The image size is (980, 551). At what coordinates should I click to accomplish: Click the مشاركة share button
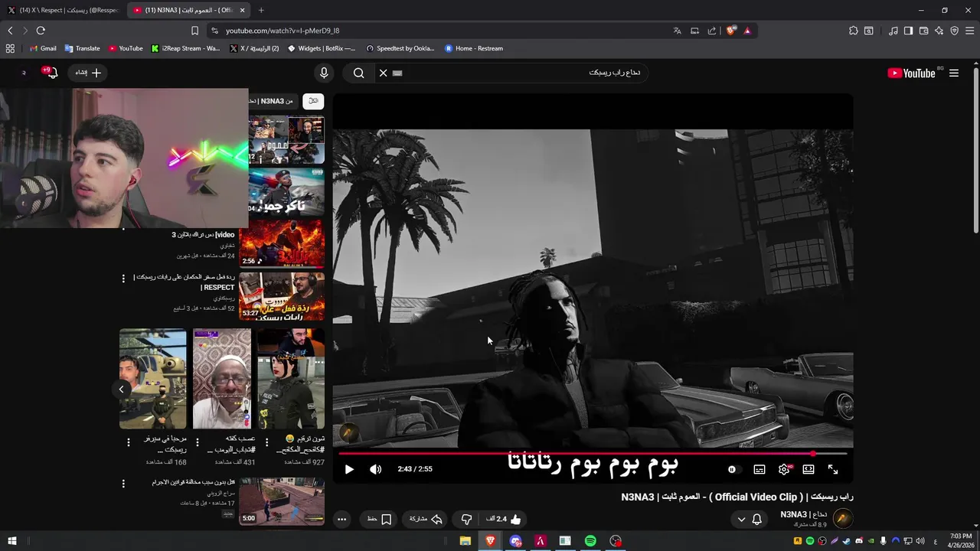[426, 519]
